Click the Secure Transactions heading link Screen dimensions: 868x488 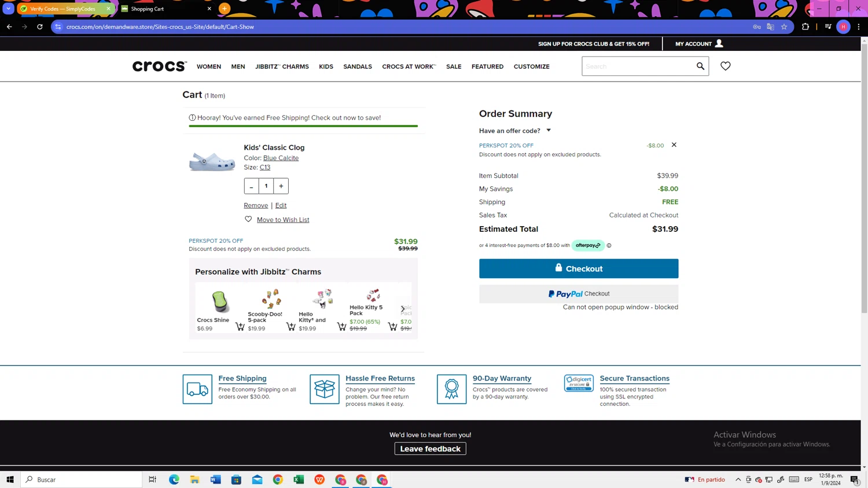coord(634,378)
